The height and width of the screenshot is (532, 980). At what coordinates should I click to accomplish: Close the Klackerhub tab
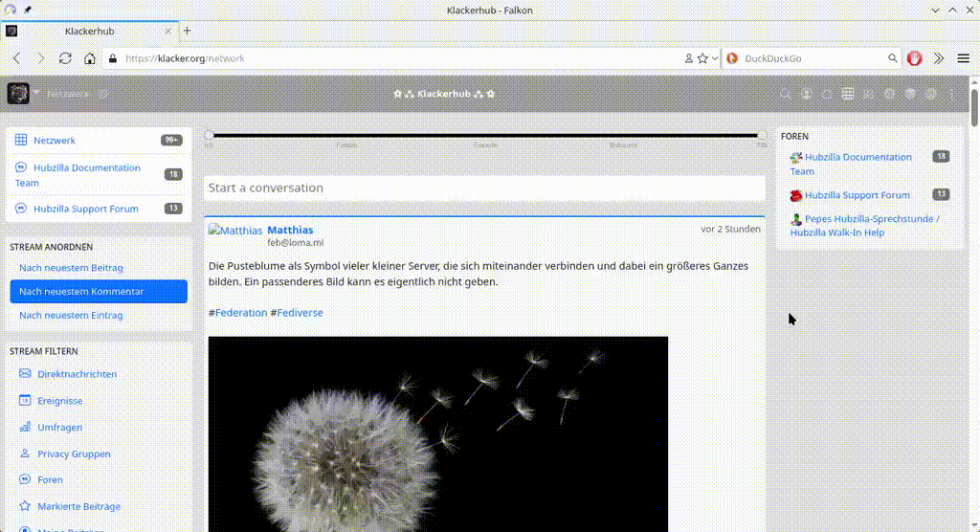[167, 31]
